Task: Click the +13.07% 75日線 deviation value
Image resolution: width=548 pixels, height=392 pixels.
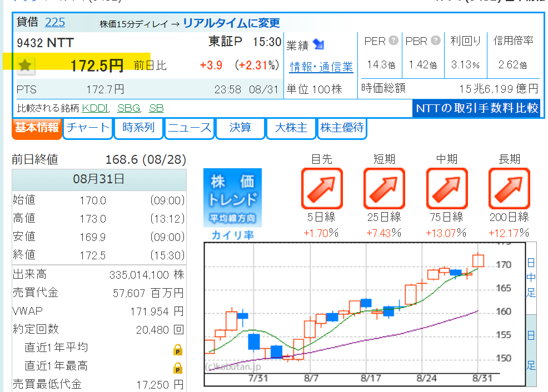Action: 446,233
